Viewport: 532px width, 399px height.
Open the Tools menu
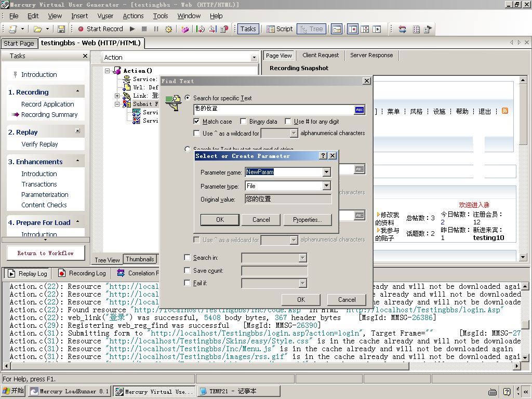coord(161,16)
